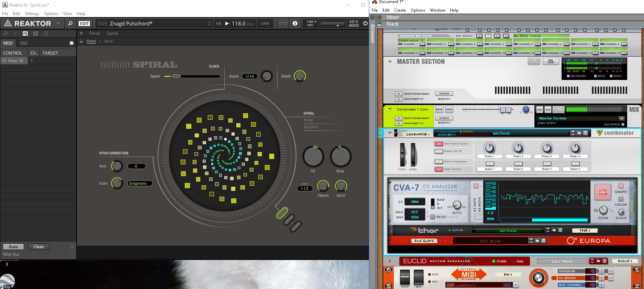Screen dimensions: 644x289
Task: Switch to the OSC tab in Reaktor
Action: coord(24,43)
